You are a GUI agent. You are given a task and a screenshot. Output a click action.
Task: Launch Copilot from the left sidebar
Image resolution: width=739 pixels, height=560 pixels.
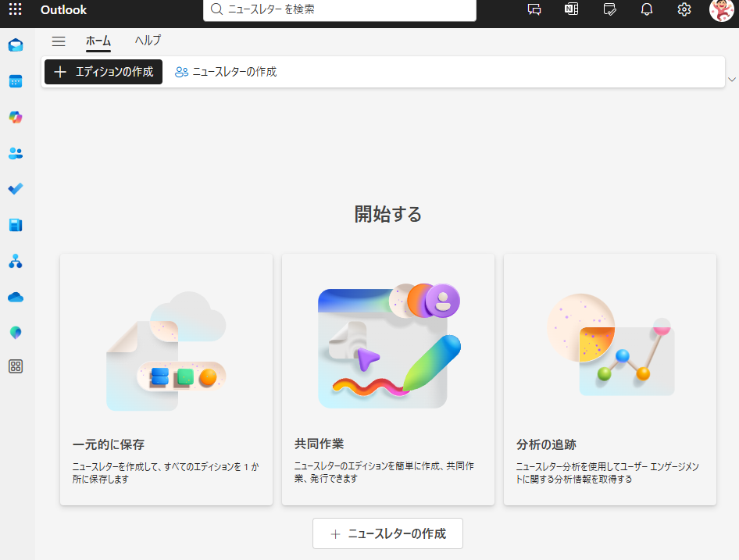pos(16,117)
